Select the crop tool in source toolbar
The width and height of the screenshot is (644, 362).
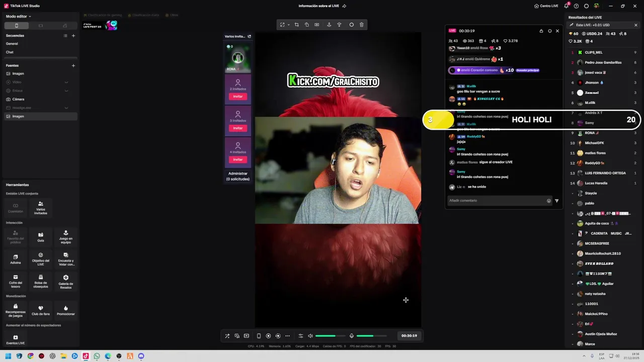[x=296, y=25]
